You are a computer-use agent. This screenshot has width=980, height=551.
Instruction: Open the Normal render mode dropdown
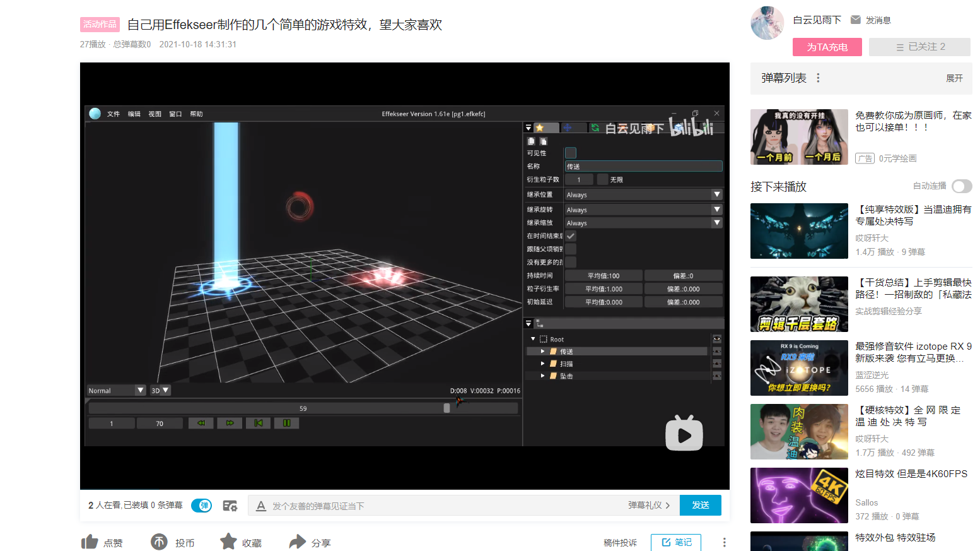click(x=116, y=391)
